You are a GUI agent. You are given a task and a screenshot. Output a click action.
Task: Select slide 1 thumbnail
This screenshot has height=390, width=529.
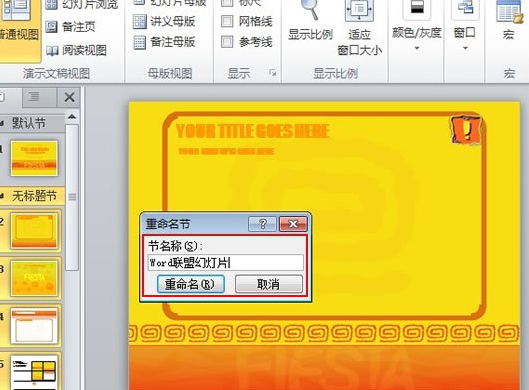(x=34, y=159)
